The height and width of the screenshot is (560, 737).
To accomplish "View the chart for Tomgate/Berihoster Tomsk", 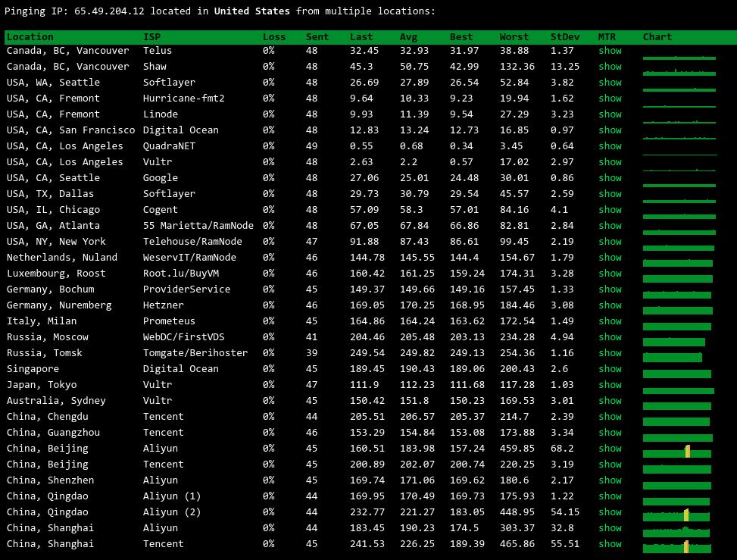I will 673,357.
